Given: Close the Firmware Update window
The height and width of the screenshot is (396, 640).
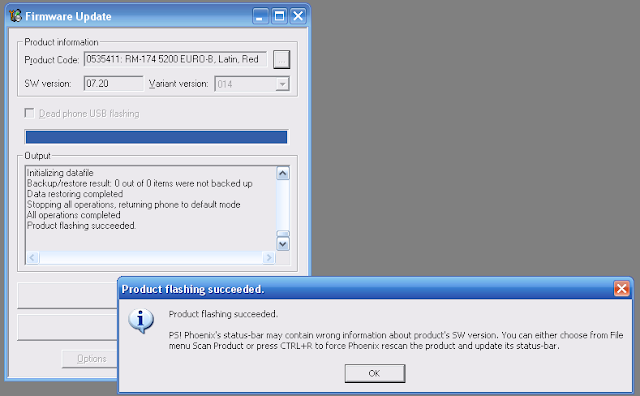Looking at the screenshot, I should (298, 16).
